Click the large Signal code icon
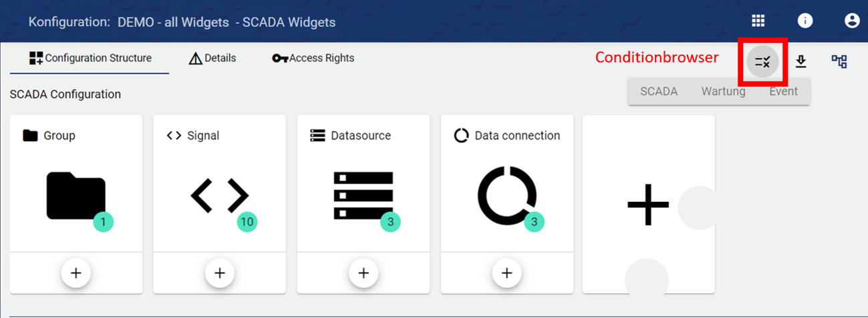Viewport: 868px width, 318px height. (x=219, y=196)
